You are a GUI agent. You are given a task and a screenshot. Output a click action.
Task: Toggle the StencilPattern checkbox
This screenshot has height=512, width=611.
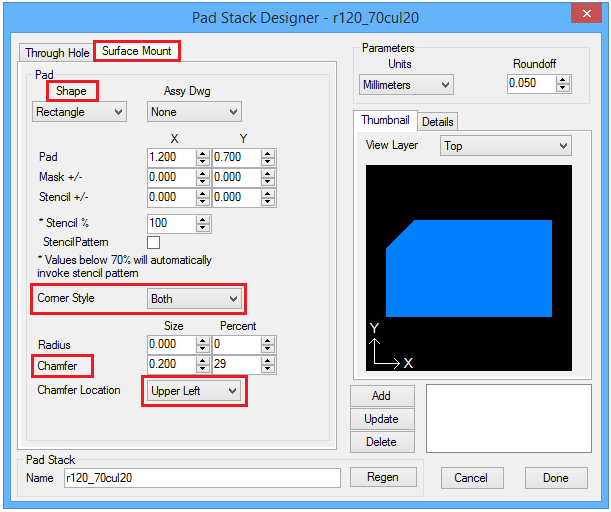pyautogui.click(x=154, y=242)
